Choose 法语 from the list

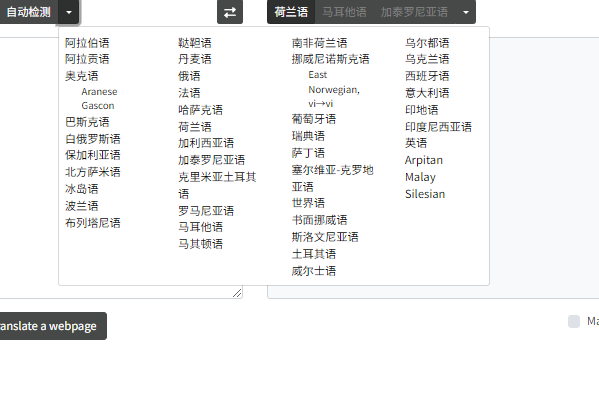(189, 93)
